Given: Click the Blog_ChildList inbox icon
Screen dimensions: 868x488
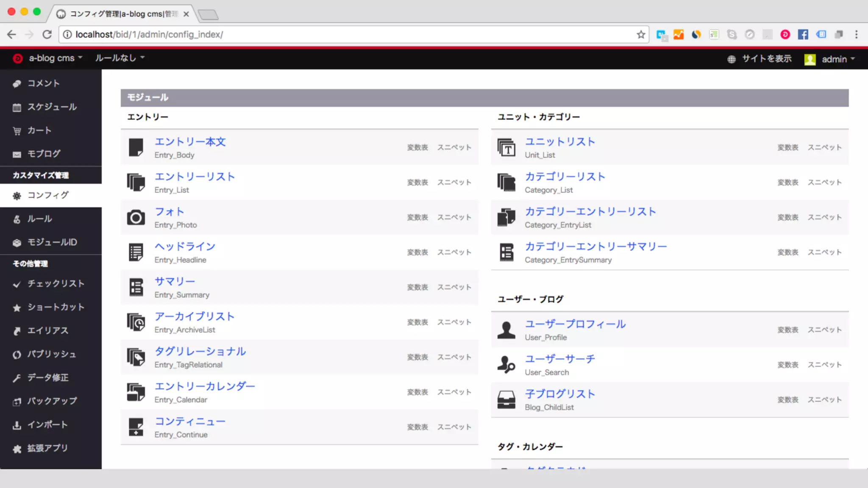Looking at the screenshot, I should (x=506, y=399).
